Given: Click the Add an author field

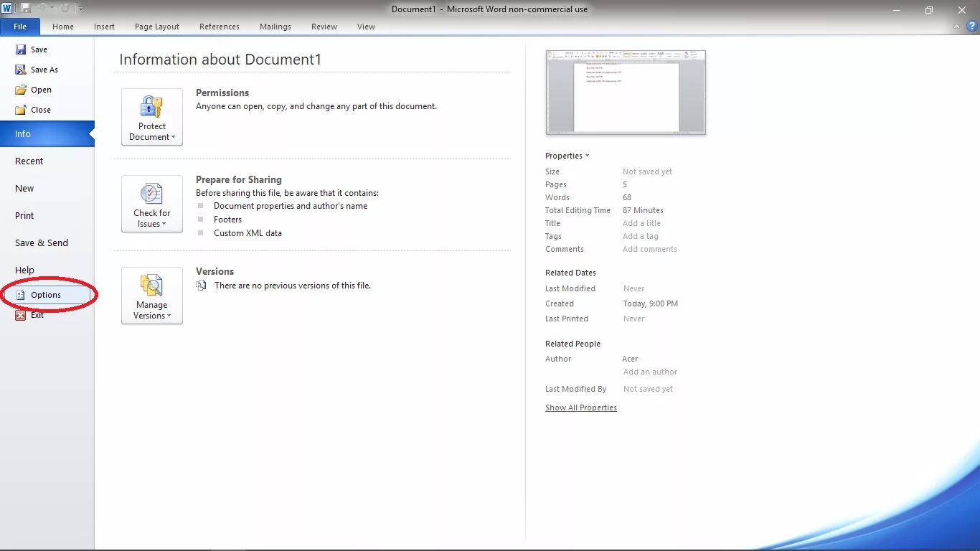Looking at the screenshot, I should [x=651, y=372].
